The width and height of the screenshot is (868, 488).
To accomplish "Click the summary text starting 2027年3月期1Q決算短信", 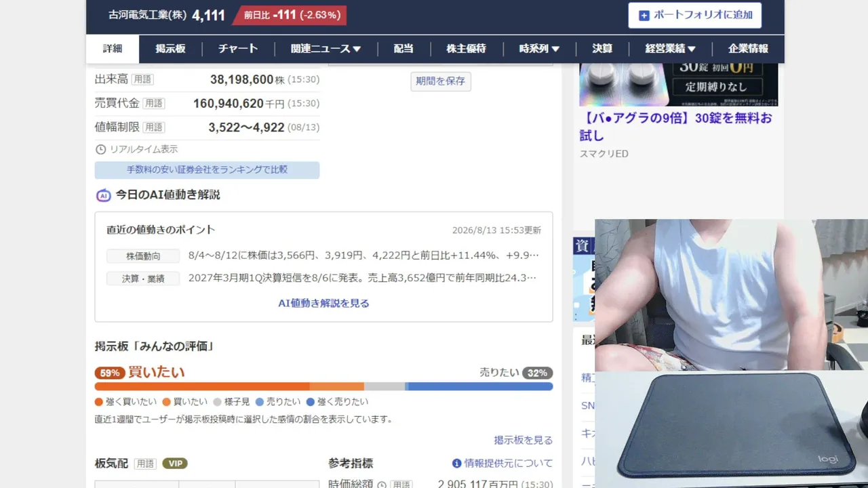I will pos(363,278).
